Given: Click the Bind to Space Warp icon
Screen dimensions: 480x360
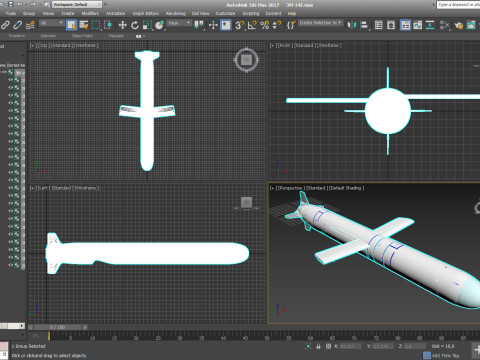Looking at the screenshot, I should point(30,25).
